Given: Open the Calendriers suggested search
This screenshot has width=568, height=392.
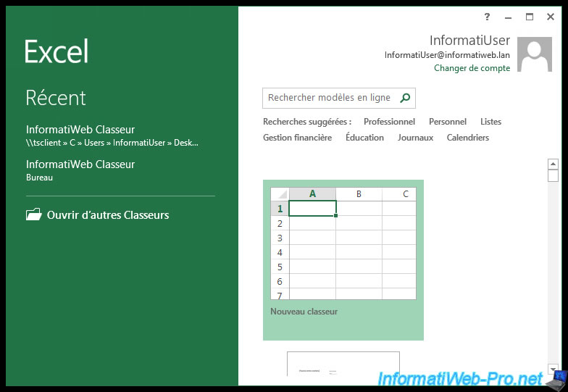Looking at the screenshot, I should [468, 138].
